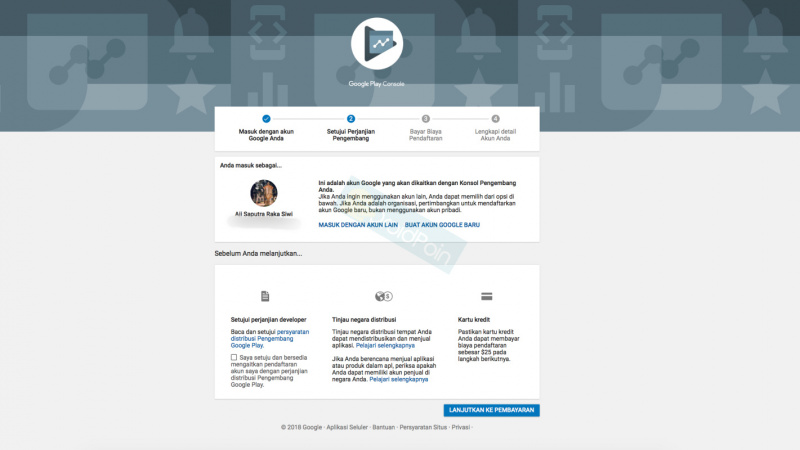The height and width of the screenshot is (450, 800).
Task: Click BUAT AKUN GOOGLE BARU
Action: tap(442, 224)
